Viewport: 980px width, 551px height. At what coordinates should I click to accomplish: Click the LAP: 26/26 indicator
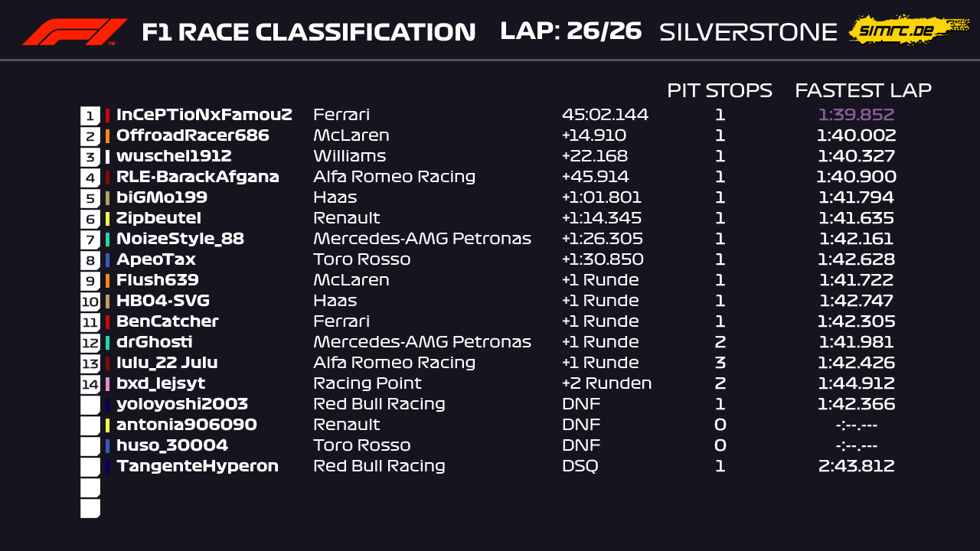point(570,31)
